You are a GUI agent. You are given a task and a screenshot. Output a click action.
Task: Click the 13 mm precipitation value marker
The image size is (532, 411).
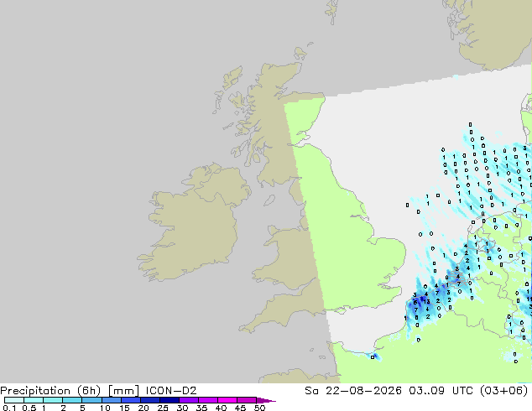tap(426, 301)
